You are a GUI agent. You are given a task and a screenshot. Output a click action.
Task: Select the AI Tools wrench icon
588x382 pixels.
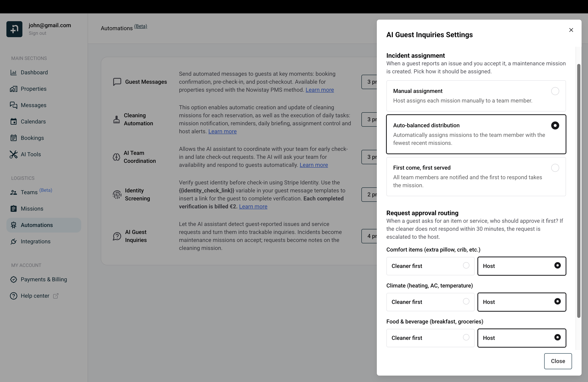pos(14,154)
